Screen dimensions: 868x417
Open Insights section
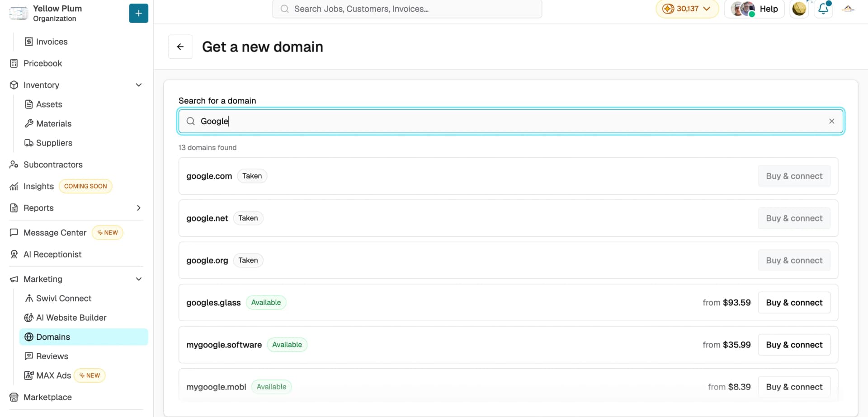pos(38,186)
